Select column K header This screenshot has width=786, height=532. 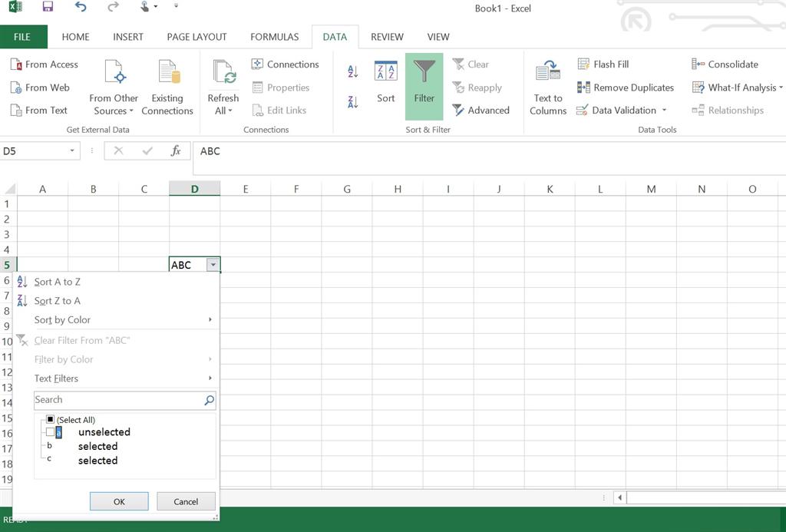point(550,189)
